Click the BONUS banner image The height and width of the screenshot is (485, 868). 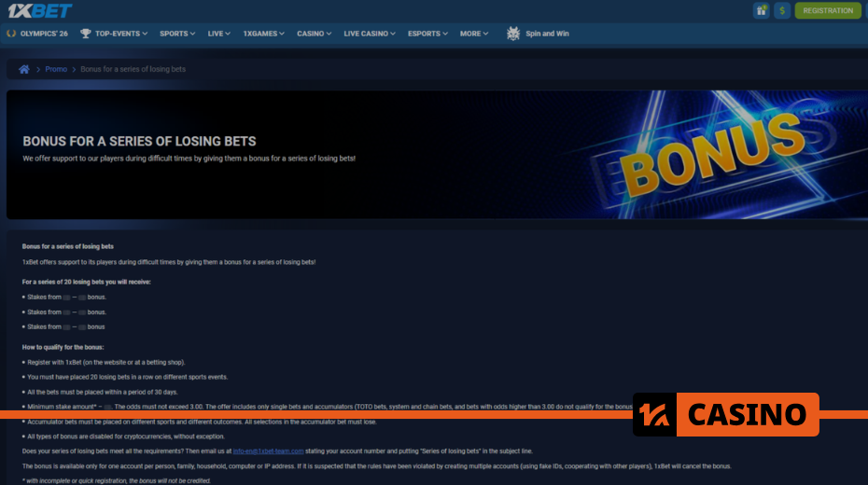coord(714,155)
